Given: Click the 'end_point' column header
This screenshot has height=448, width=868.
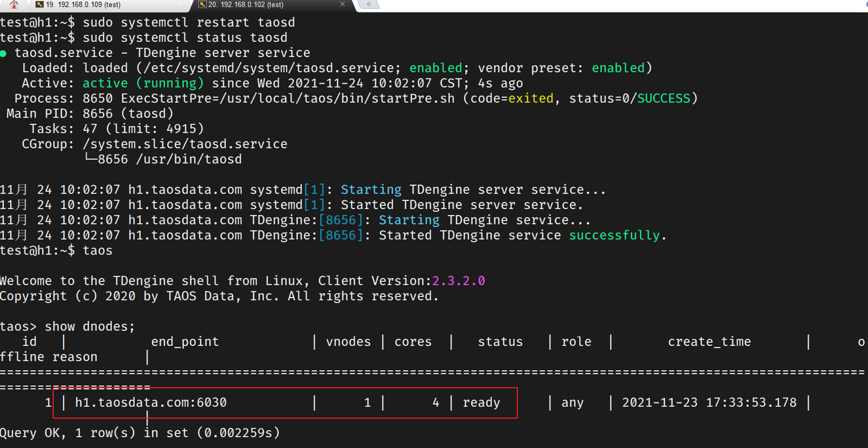Looking at the screenshot, I should click(x=185, y=342).
